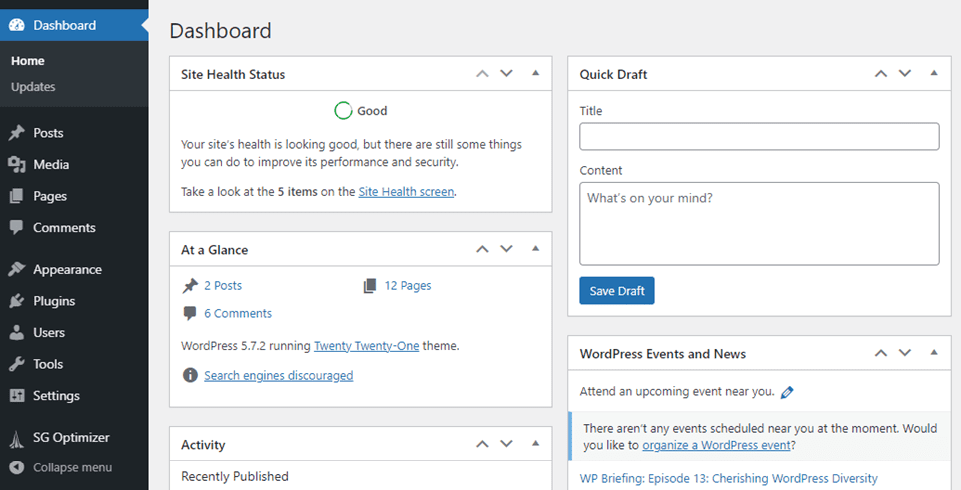
Task: Move WordPress Events and News widget down
Action: click(905, 353)
